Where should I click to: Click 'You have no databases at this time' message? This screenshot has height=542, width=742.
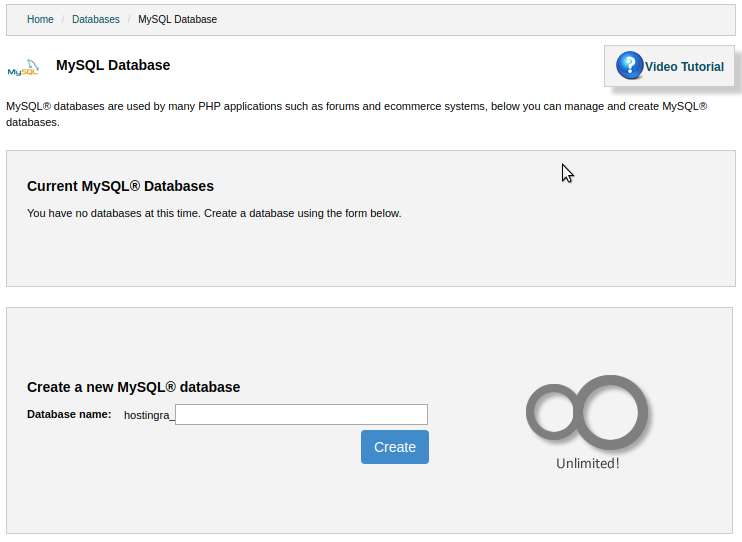(214, 213)
